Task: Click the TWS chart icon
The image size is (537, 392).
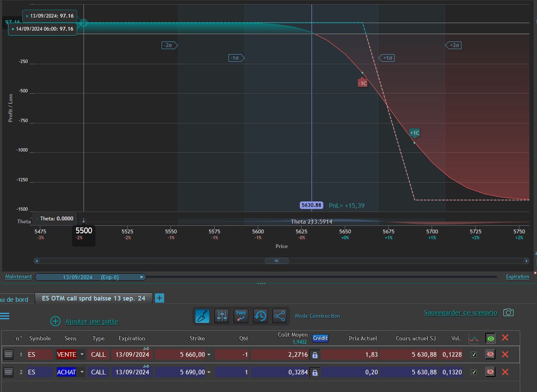Action: click(x=241, y=316)
